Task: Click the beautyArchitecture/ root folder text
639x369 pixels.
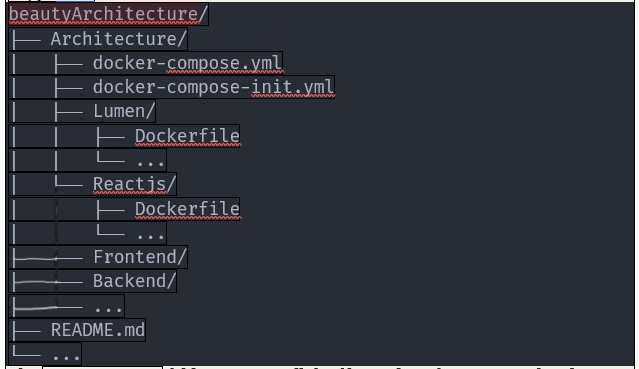Action: point(108,14)
